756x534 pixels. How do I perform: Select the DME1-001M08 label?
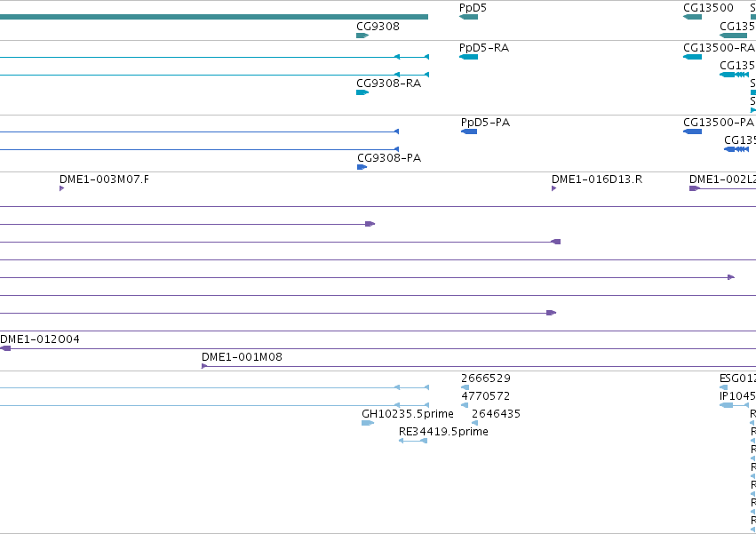[x=242, y=356]
